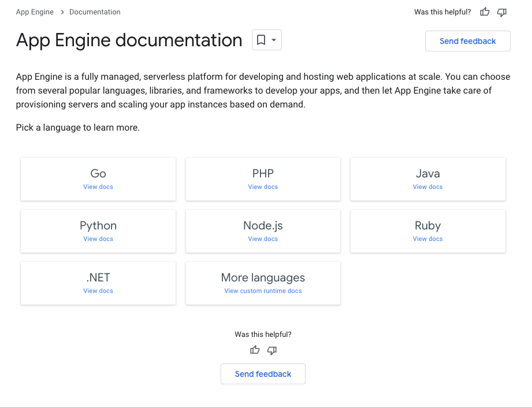Click the bottom thumbs-down icon
The width and height of the screenshot is (532, 408).
pyautogui.click(x=271, y=350)
